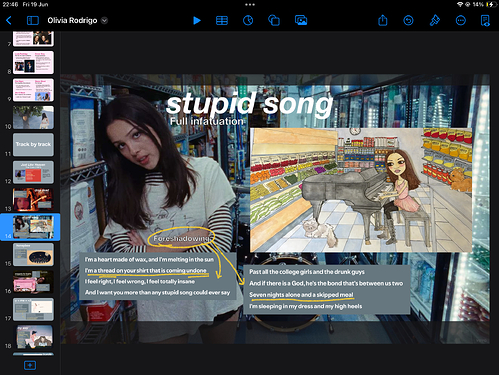Tap the clock showing 22:46
Image resolution: width=499 pixels, height=375 pixels.
tap(10, 4)
